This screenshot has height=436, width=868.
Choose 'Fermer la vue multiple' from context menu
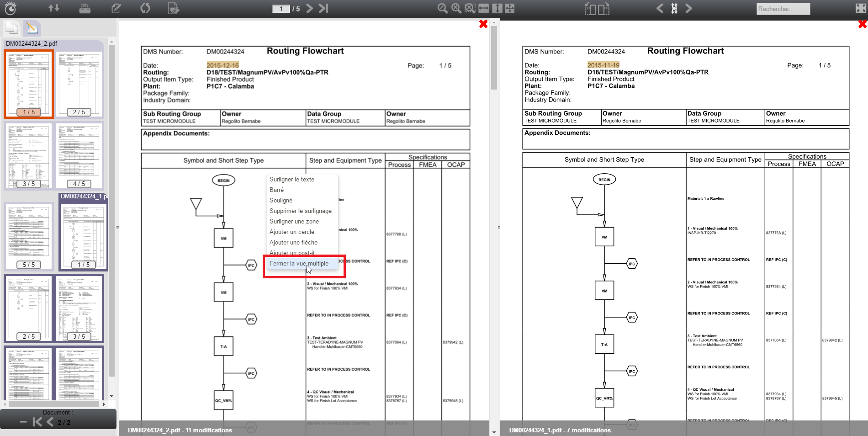299,264
